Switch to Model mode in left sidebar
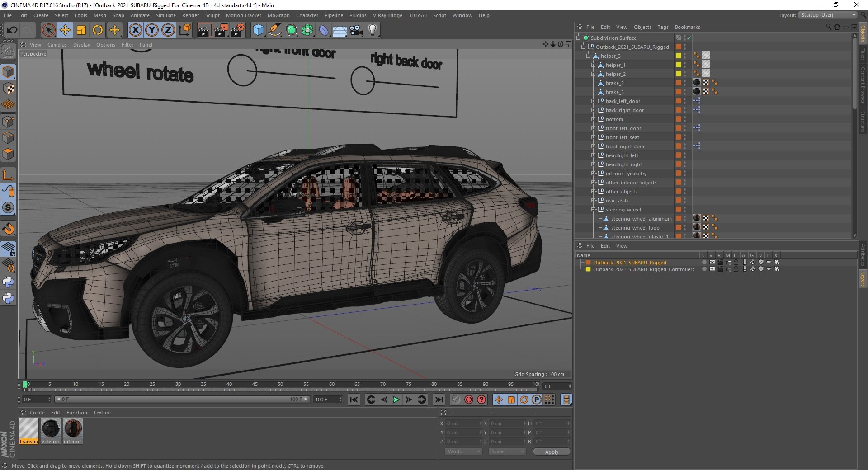 [8, 72]
